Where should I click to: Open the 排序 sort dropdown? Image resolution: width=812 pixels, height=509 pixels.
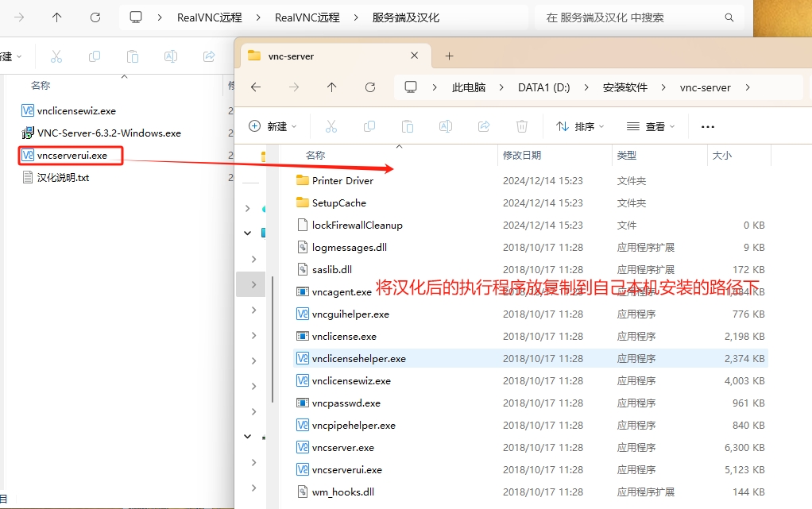point(580,126)
